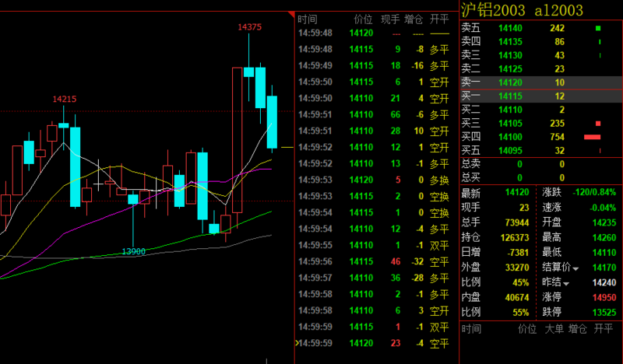Click the 时间 column header in the tick list
This screenshot has height=364, width=623.
pyautogui.click(x=307, y=19)
